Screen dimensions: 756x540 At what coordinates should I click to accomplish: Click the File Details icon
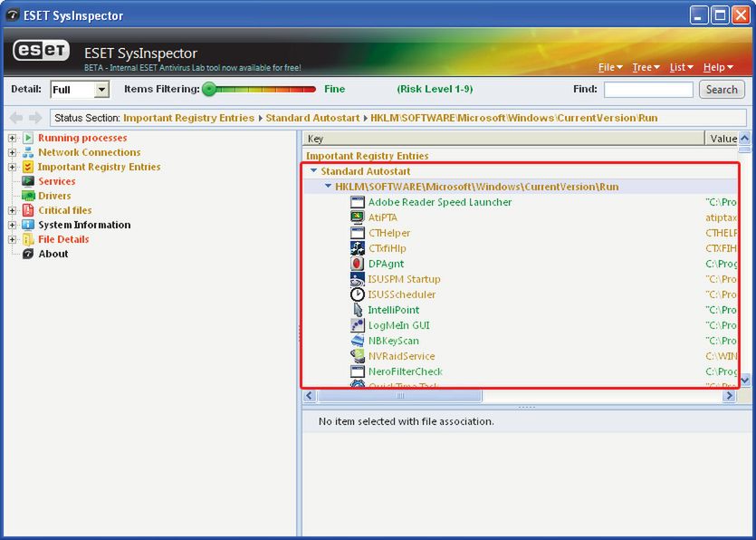[x=28, y=239]
